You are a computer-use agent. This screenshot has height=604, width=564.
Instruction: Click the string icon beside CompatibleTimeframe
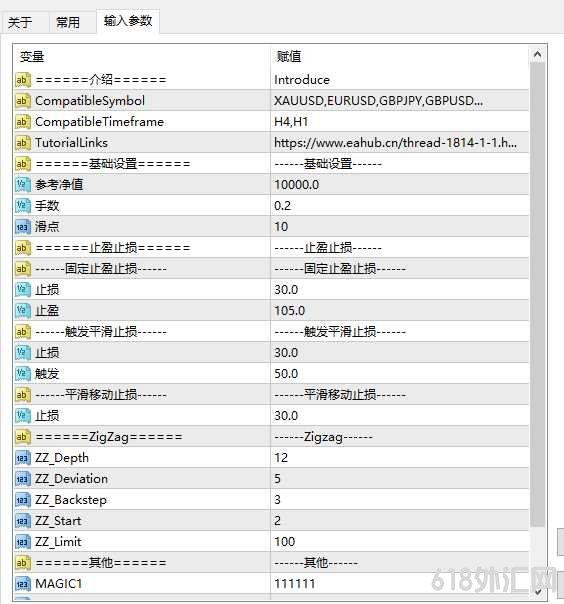tap(23, 122)
